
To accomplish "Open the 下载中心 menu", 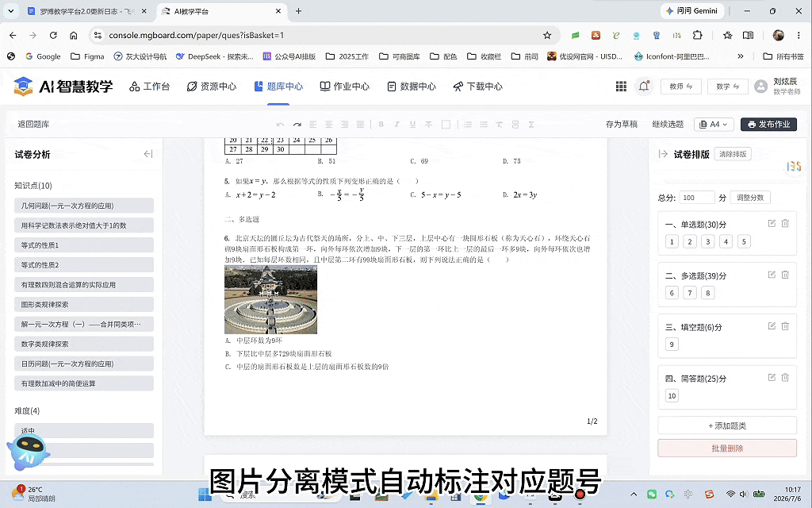I will pos(478,87).
